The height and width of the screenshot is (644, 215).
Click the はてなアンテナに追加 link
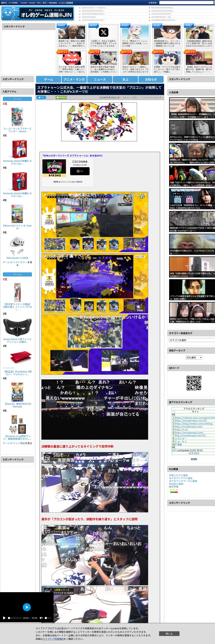click(181, 478)
